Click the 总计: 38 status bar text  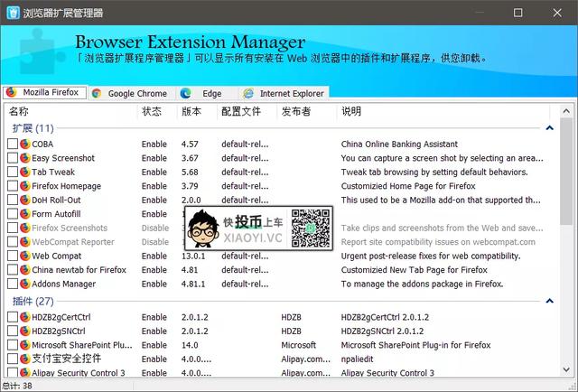pyautogui.click(x=17, y=386)
